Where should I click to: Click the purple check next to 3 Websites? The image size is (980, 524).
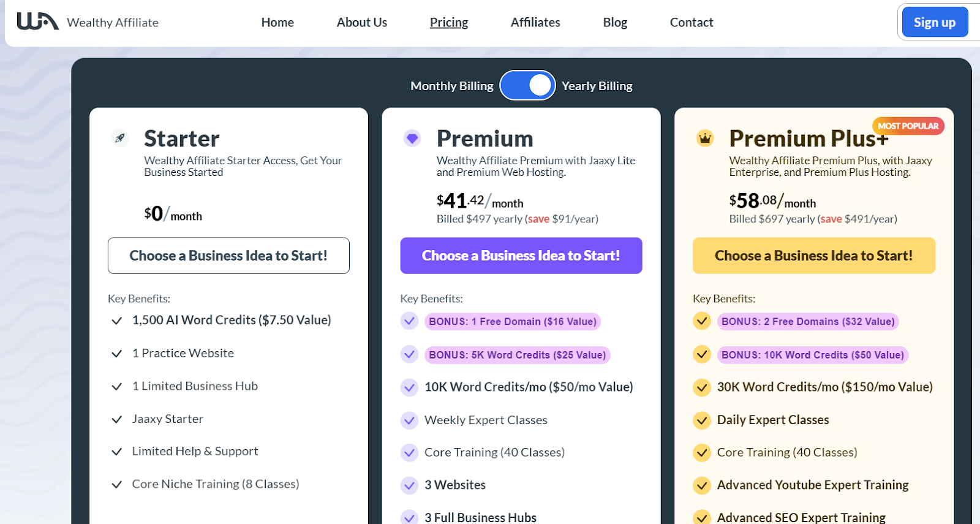tap(409, 485)
